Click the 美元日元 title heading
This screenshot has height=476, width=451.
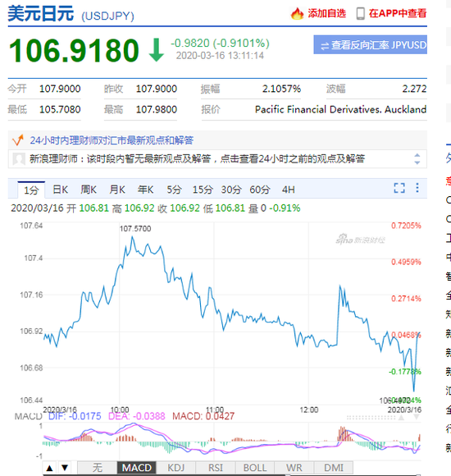click(40, 14)
